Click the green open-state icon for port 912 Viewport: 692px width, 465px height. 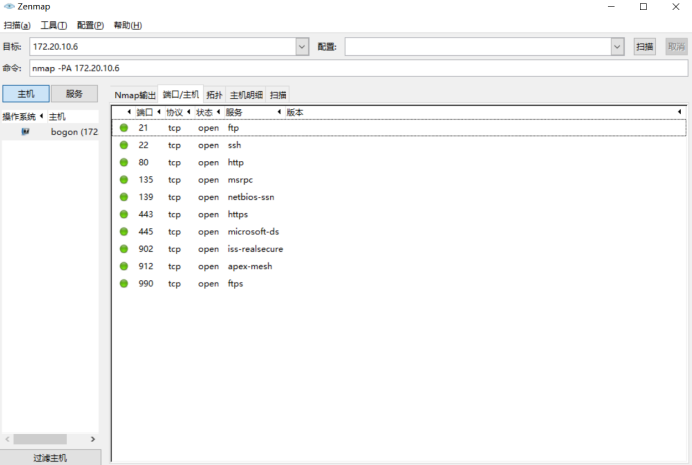coord(124,266)
